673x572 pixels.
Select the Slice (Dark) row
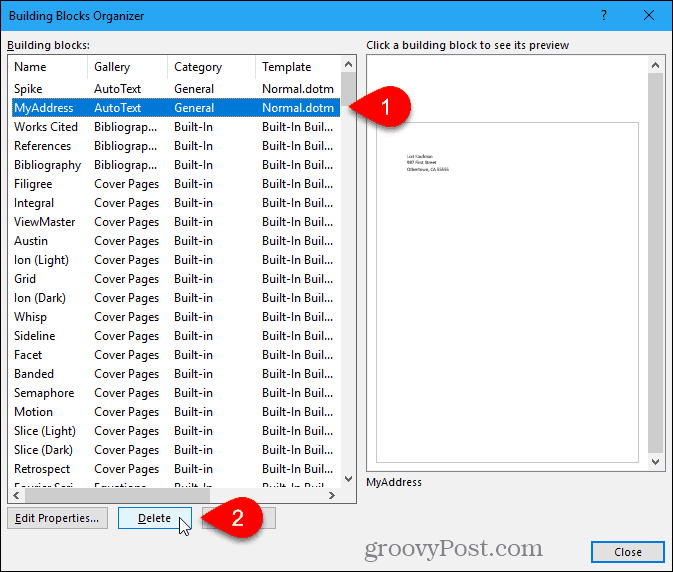pos(176,450)
